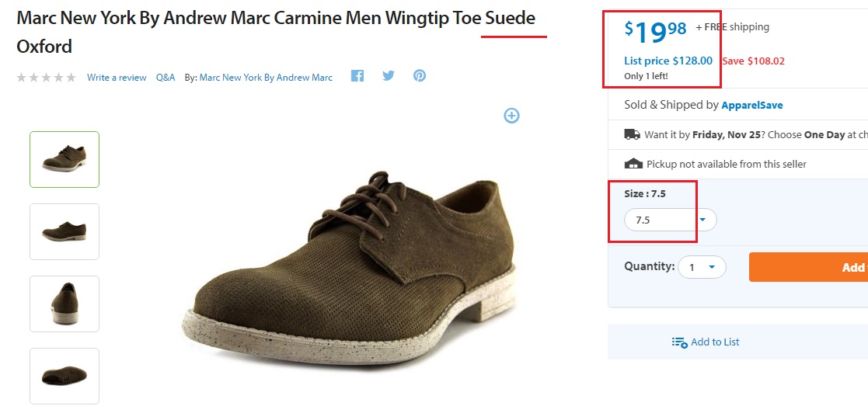Select fourth shoe thumbnail (top view)
The image size is (868, 413).
[64, 376]
